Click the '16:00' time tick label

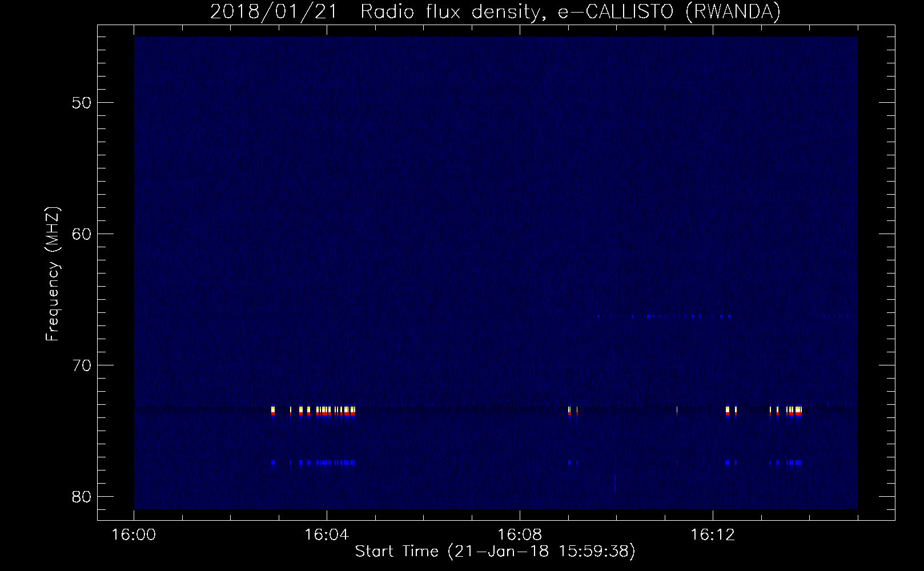pyautogui.click(x=134, y=536)
